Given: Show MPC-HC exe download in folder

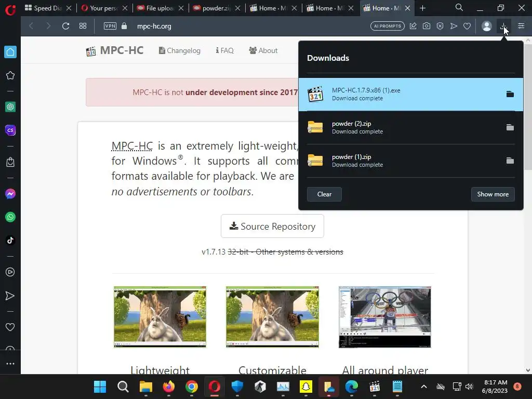Looking at the screenshot, I should 510,94.
